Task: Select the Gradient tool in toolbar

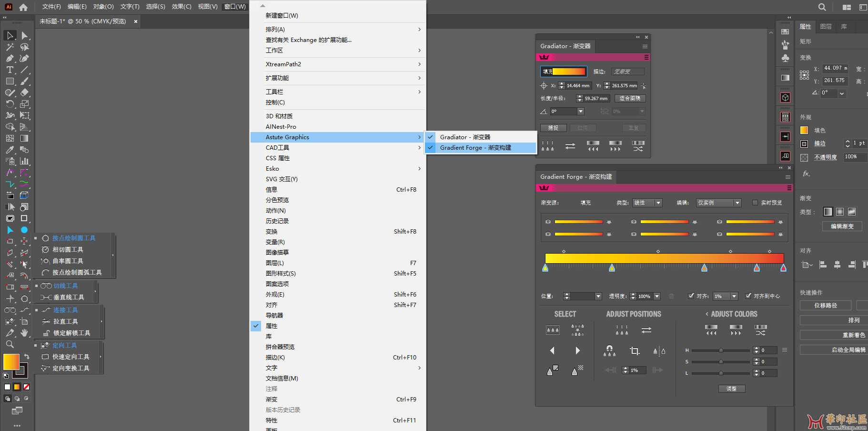Action: coord(24,138)
